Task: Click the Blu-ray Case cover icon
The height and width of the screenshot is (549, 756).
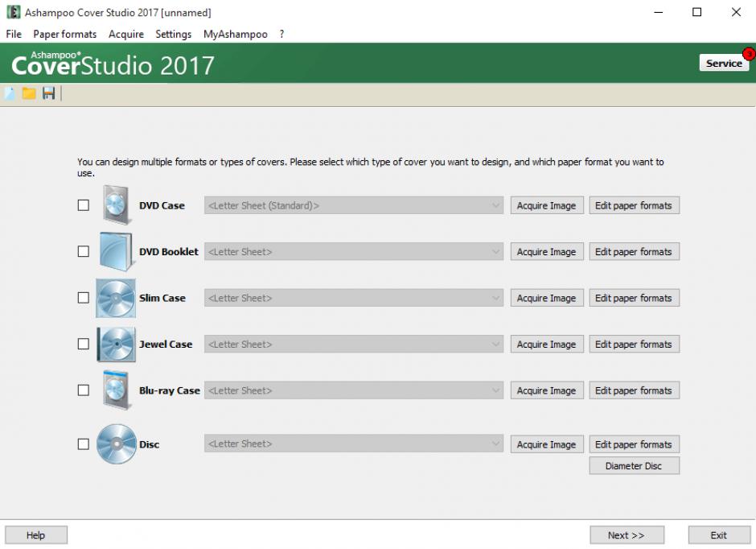Action: click(116, 390)
